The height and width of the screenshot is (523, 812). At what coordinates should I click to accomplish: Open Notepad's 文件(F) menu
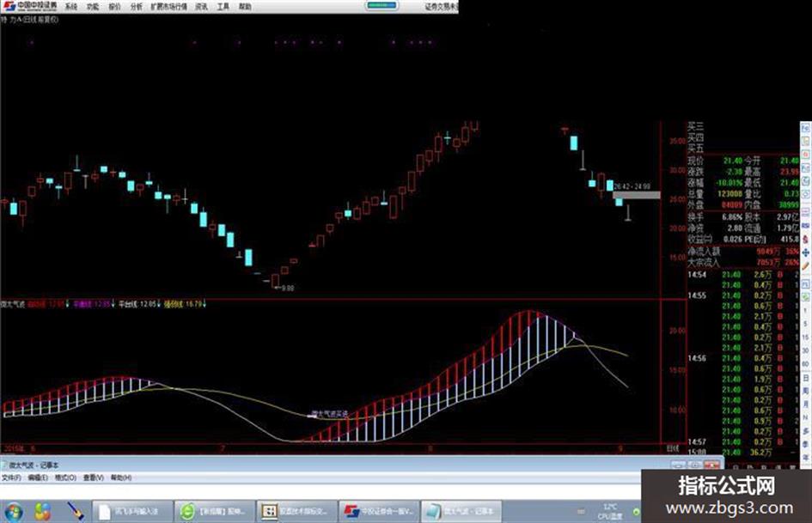coord(11,477)
